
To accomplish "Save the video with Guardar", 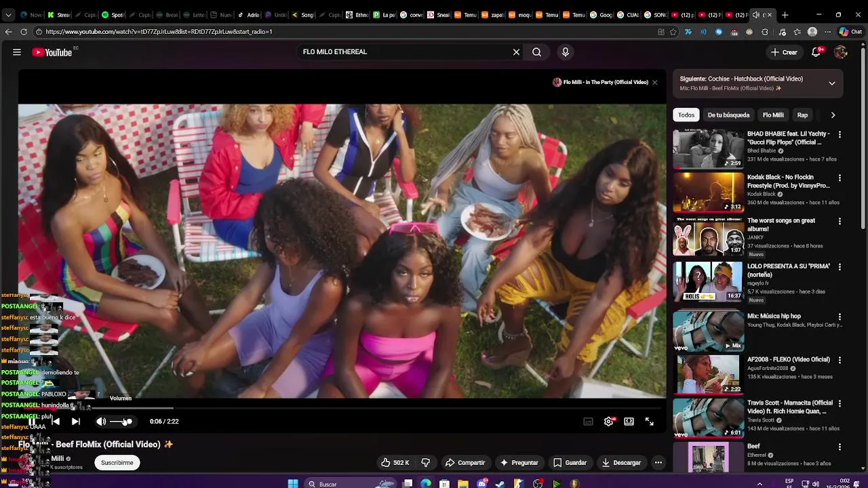I will click(x=570, y=463).
